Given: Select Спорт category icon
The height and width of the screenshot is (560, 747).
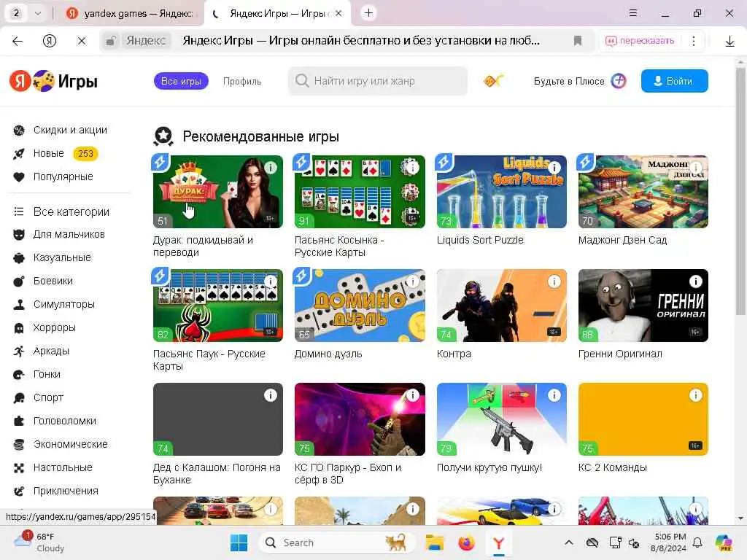Looking at the screenshot, I should point(18,398).
